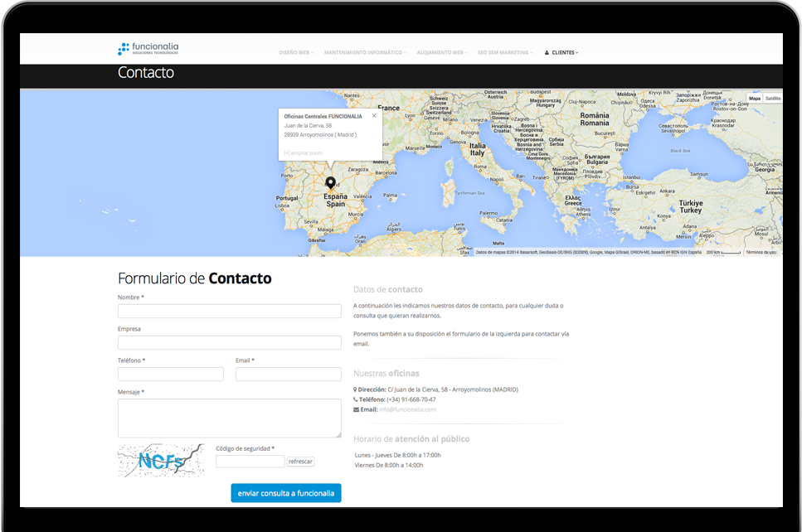The image size is (802, 532).
Task: Click the Funcionalia logo in the header
Action: [148, 48]
